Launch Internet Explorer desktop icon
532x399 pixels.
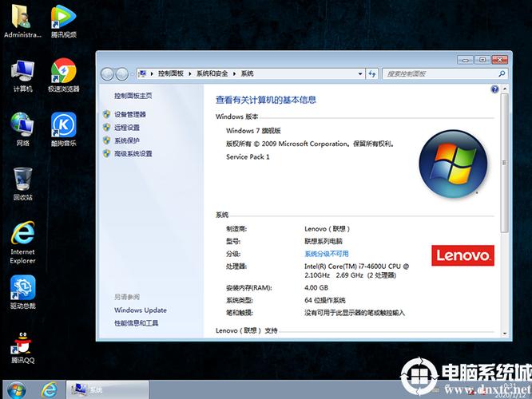22,242
